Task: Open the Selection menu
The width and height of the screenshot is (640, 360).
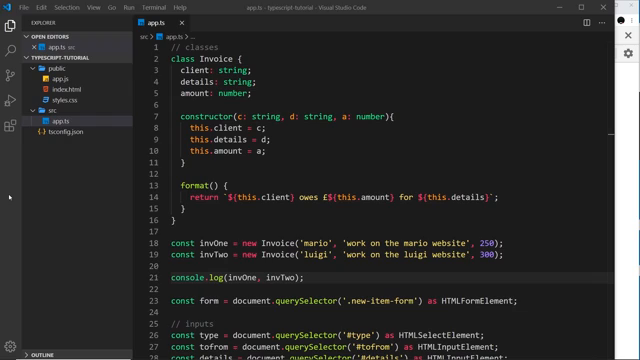Action: [67, 7]
